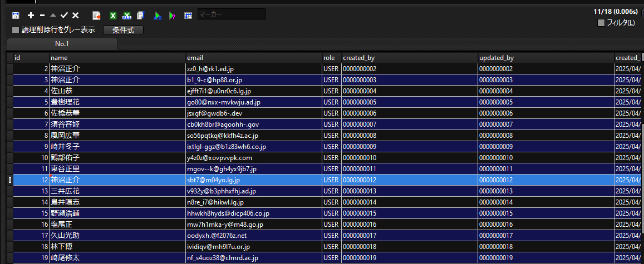Image resolution: width=644 pixels, height=264 pixels.
Task: Export all to Excel via ALL icon
Action: coord(127,16)
